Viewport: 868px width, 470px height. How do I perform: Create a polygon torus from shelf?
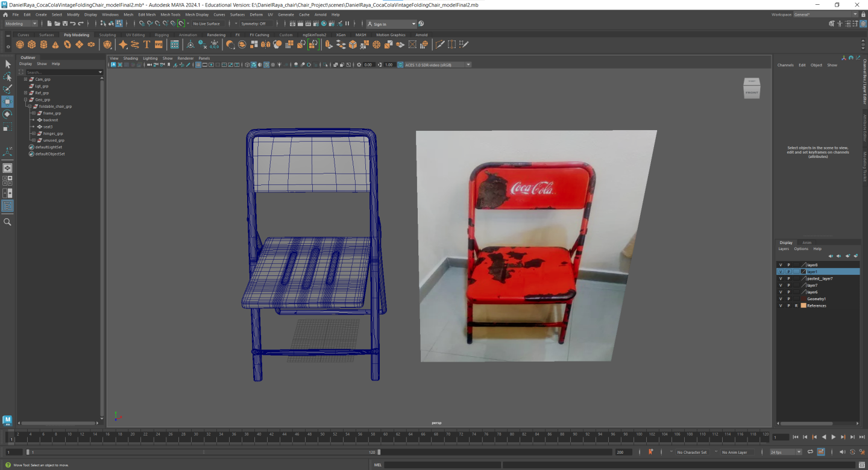coord(68,45)
